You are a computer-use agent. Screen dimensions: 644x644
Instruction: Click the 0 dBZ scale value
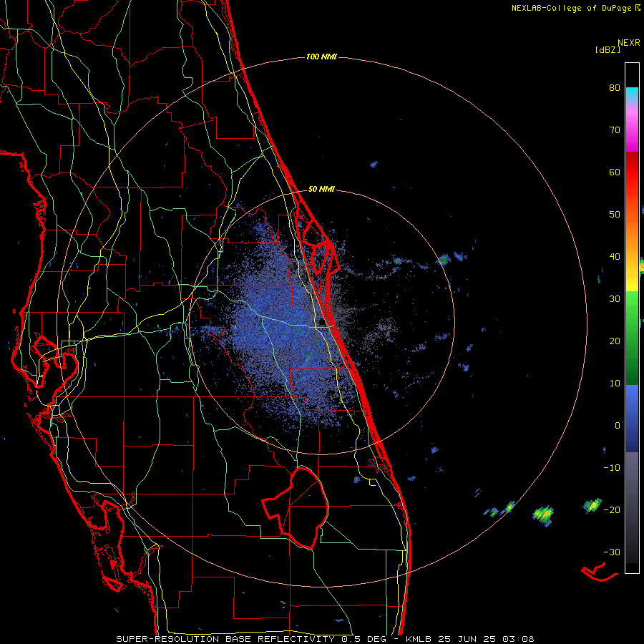(x=618, y=426)
